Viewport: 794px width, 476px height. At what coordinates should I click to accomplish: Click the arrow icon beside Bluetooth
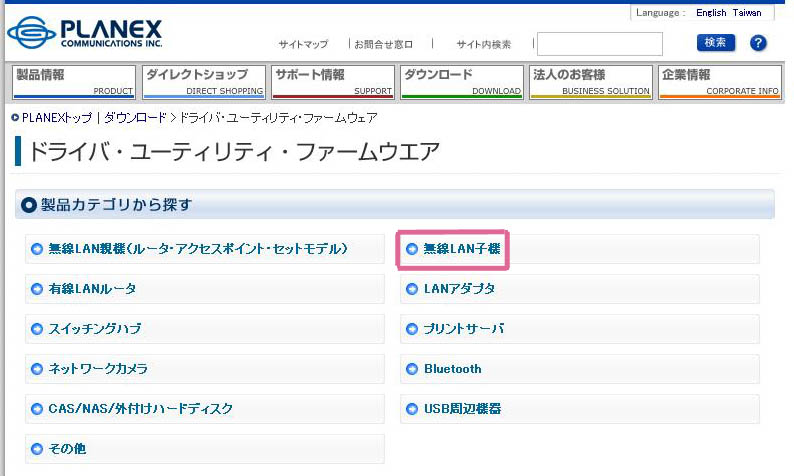pyautogui.click(x=412, y=369)
